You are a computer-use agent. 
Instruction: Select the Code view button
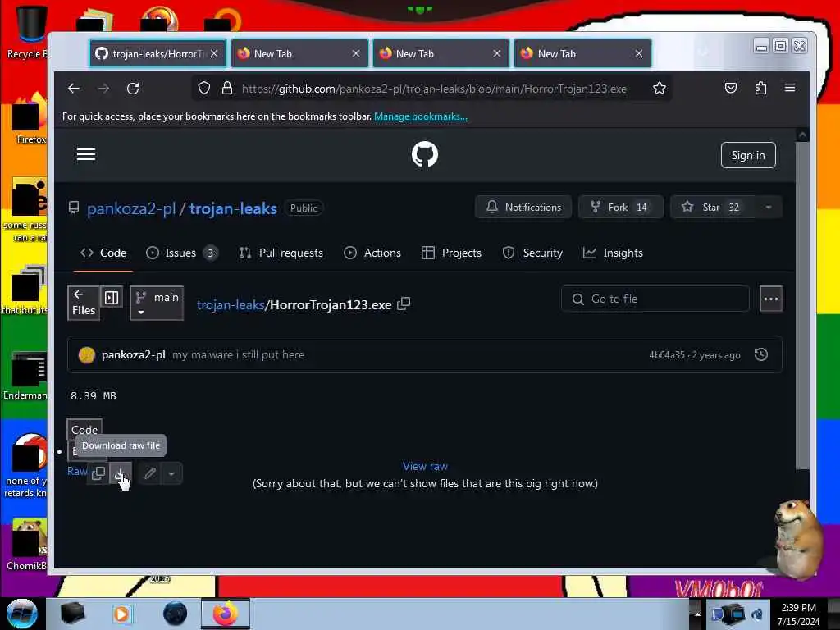coord(84,430)
